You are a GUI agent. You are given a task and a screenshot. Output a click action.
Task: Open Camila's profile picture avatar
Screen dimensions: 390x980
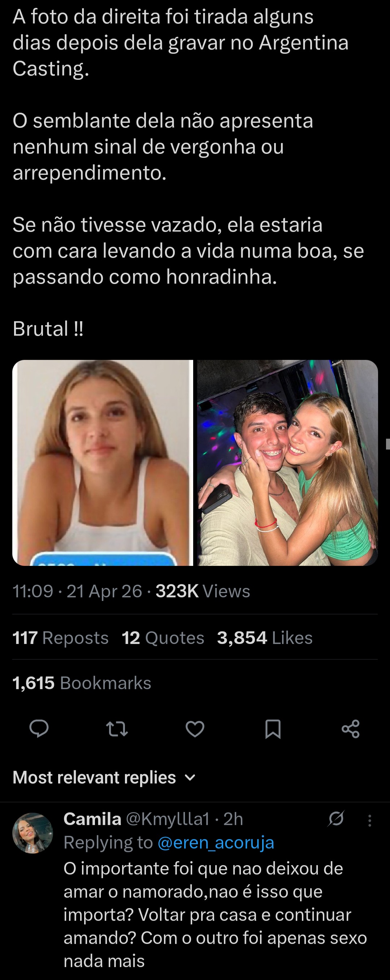coord(33,833)
